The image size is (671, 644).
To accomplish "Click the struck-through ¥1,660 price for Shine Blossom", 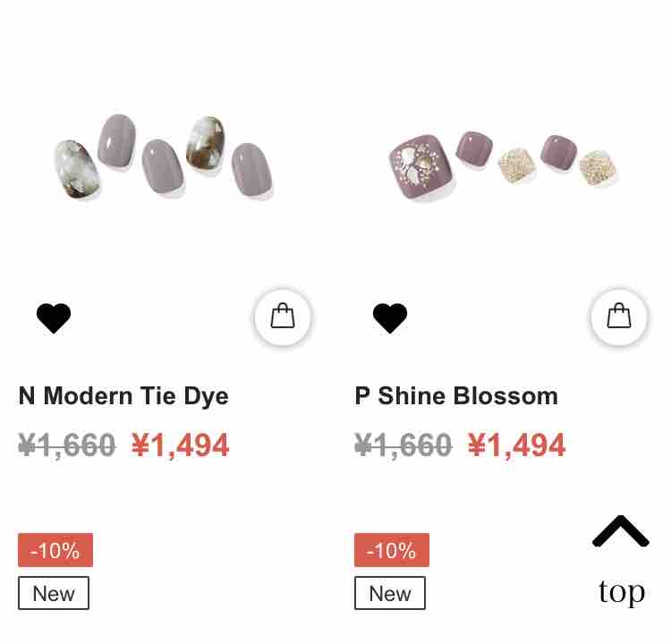I will tap(403, 445).
